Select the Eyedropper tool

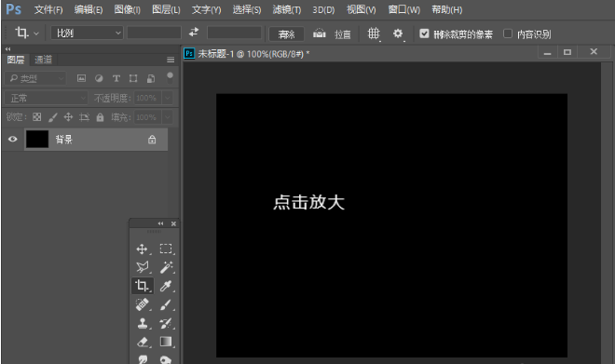coord(166,286)
